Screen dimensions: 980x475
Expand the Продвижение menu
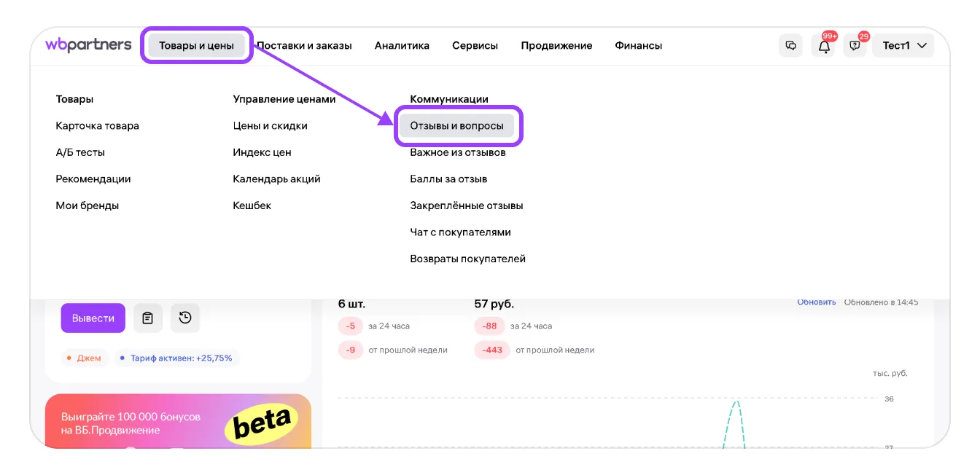556,45
